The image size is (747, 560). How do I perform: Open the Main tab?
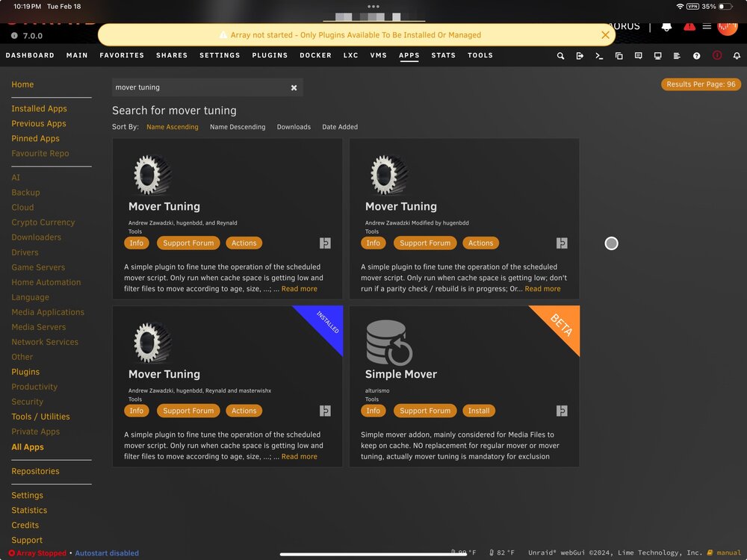(77, 55)
